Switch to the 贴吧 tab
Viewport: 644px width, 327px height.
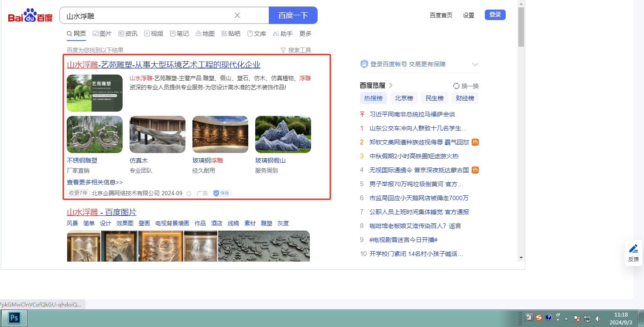[231, 34]
